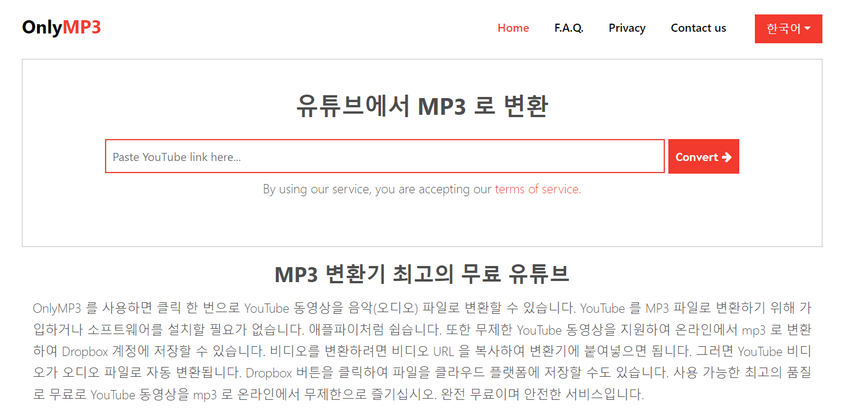Open the terms of service link
The width and height of the screenshot is (868, 416).
[x=538, y=189]
